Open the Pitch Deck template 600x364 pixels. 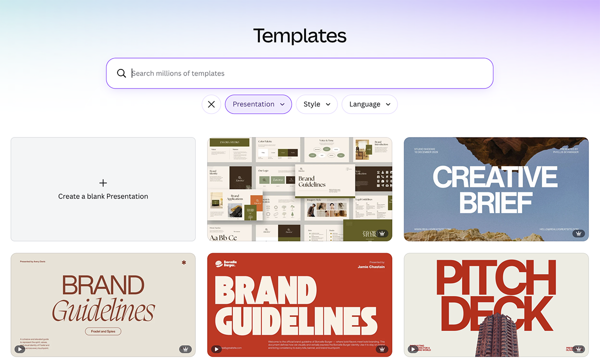pos(496,305)
